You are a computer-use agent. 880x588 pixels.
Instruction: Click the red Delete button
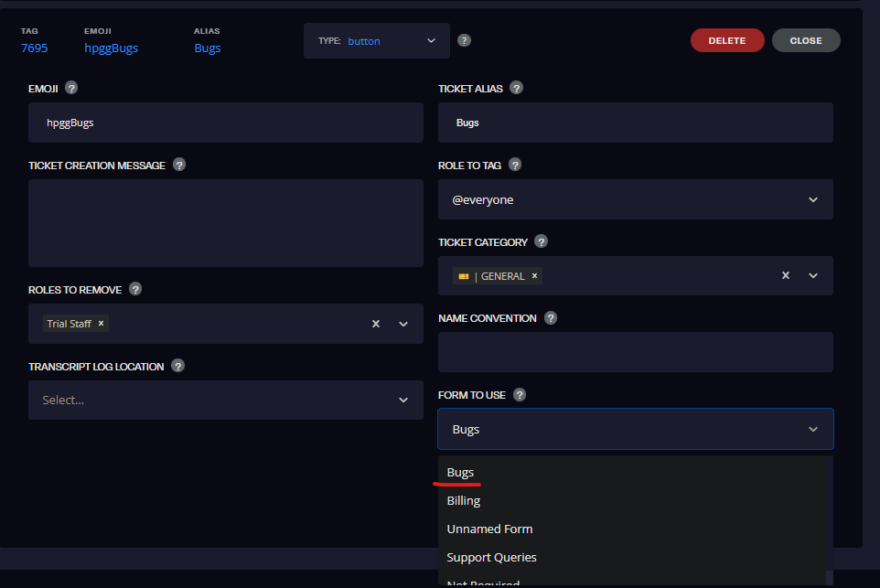tap(727, 40)
